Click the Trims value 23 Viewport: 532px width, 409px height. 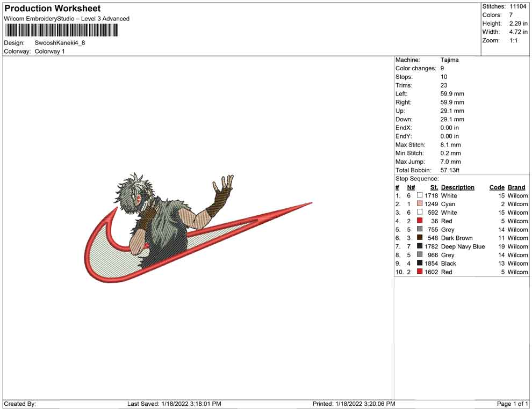[444, 85]
